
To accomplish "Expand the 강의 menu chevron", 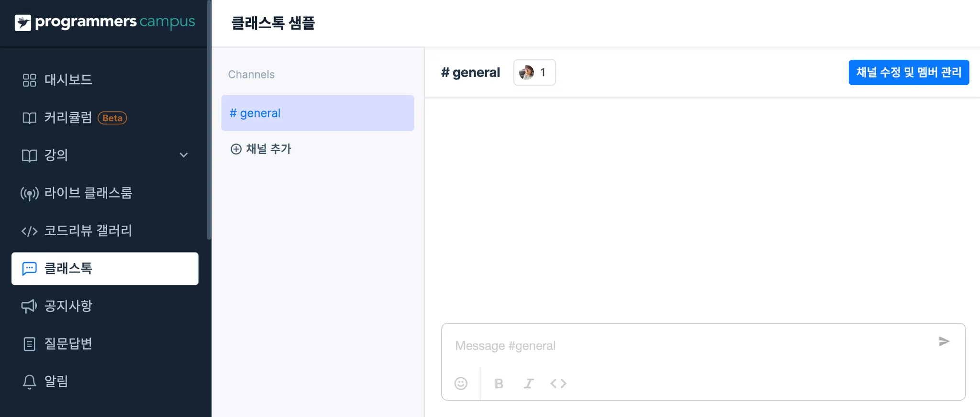I will (x=183, y=155).
